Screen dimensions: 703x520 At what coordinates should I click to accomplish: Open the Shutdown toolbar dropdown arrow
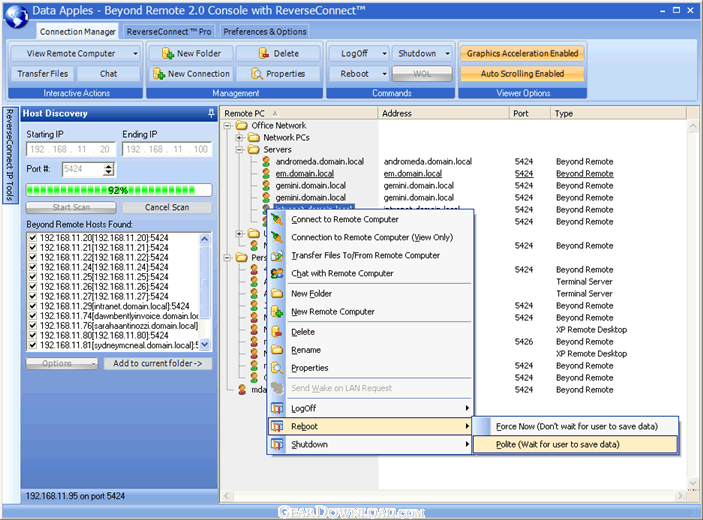point(447,54)
